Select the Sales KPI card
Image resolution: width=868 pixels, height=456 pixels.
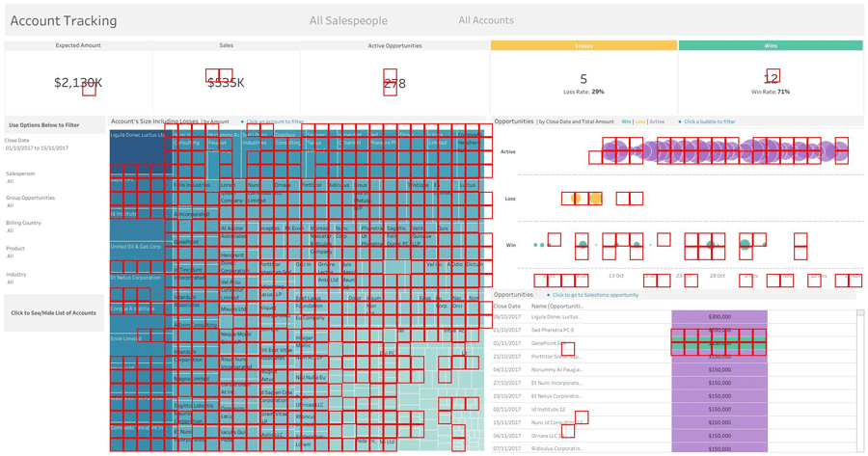[x=227, y=77]
